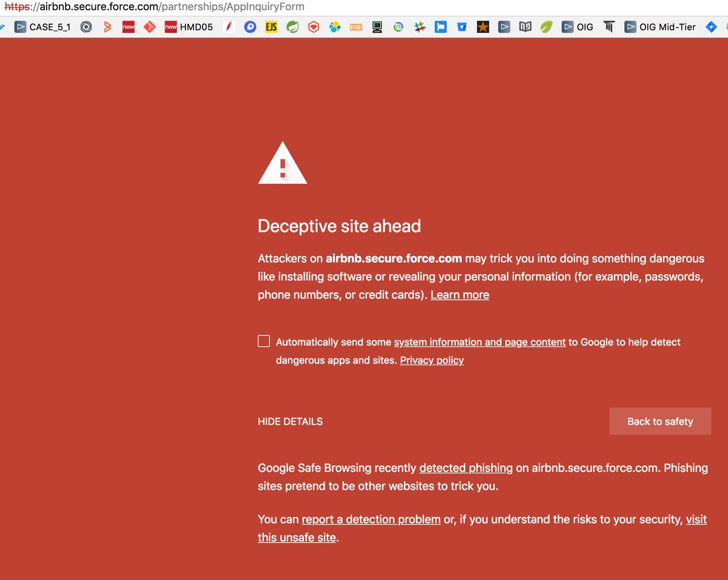728x580 pixels.
Task: Open the MongoDB green leaf bookmark
Action: pyautogui.click(x=547, y=27)
